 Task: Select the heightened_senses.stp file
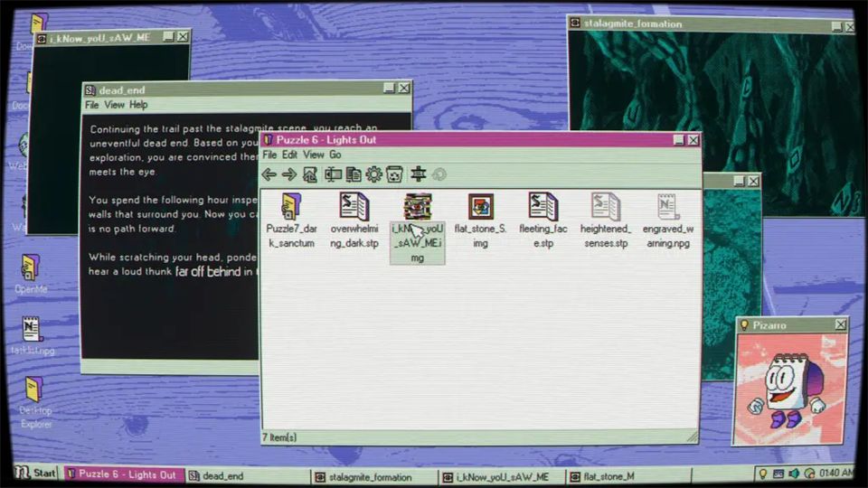(606, 220)
